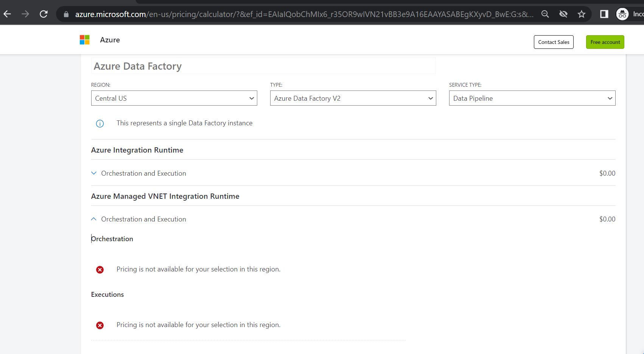Open the Region dropdown showing Central US
The image size is (644, 354).
point(174,98)
